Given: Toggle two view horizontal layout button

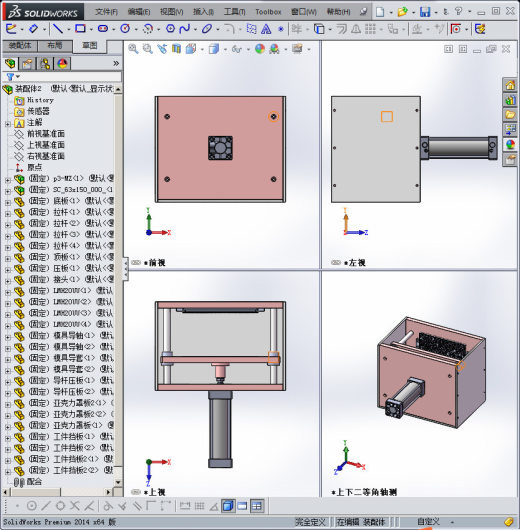Looking at the screenshot, I should coord(242,506).
